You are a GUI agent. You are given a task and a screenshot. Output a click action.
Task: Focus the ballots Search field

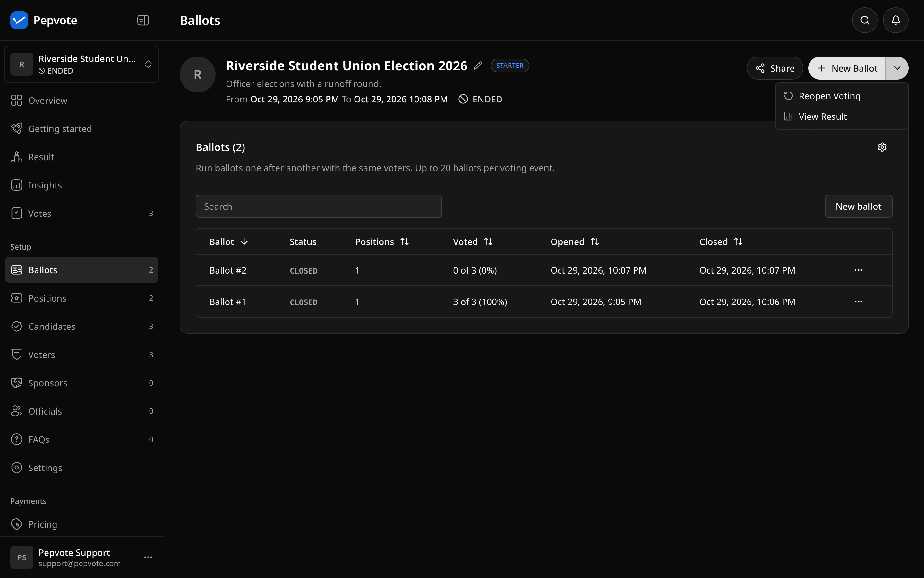(319, 206)
